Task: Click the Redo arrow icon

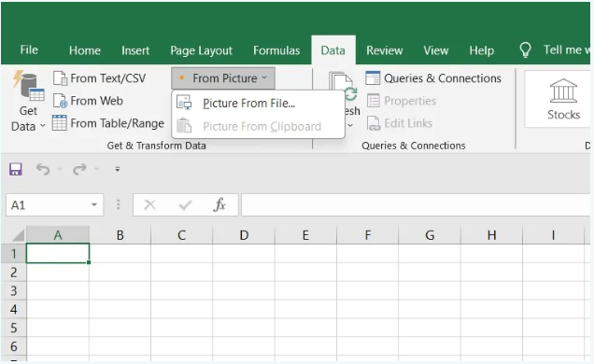Action: [x=79, y=169]
